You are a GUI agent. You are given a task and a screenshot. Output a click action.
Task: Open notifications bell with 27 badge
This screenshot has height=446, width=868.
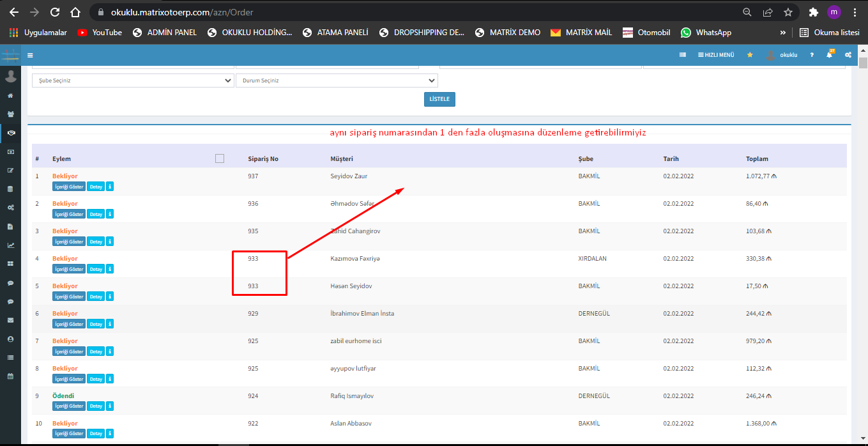click(x=830, y=55)
